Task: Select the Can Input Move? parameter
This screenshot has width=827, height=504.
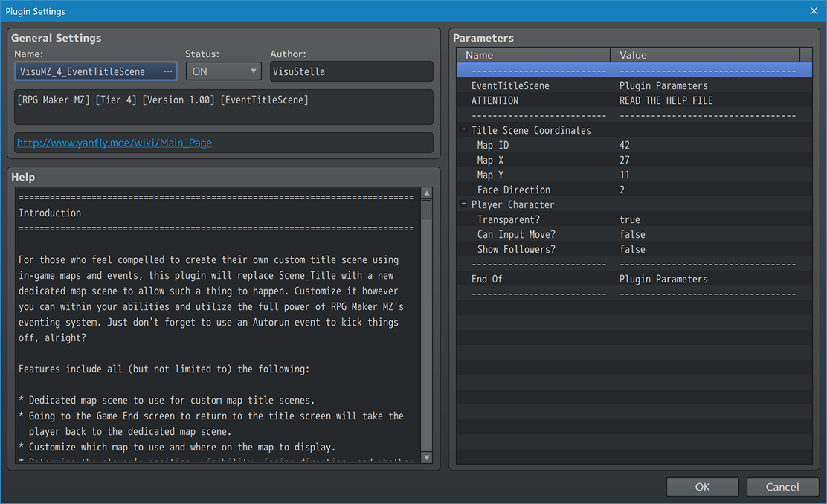Action: coord(634,234)
